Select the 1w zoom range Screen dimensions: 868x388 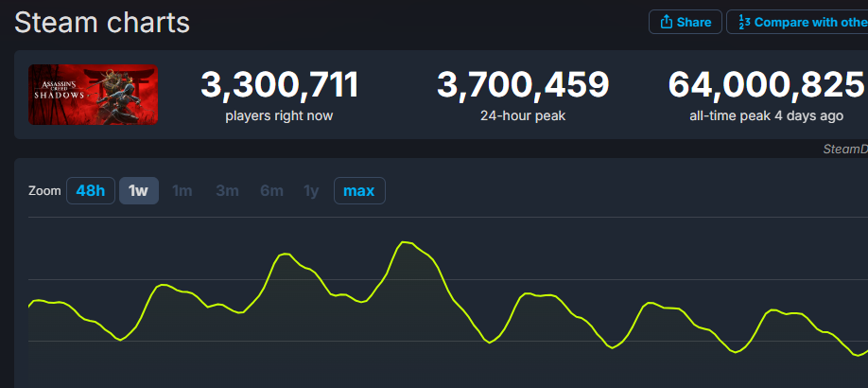(138, 190)
